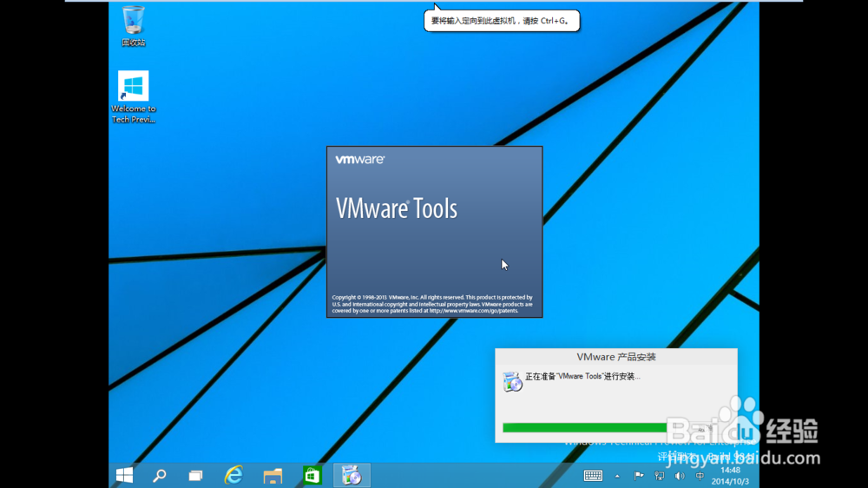Click the VMware Tools splash title
This screenshot has width=868, height=488.
[x=397, y=208]
